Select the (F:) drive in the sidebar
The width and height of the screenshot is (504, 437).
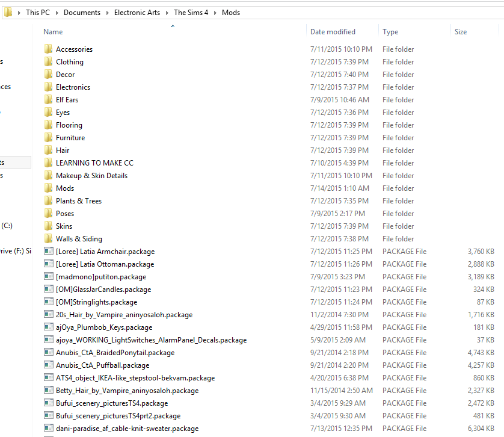[16, 251]
